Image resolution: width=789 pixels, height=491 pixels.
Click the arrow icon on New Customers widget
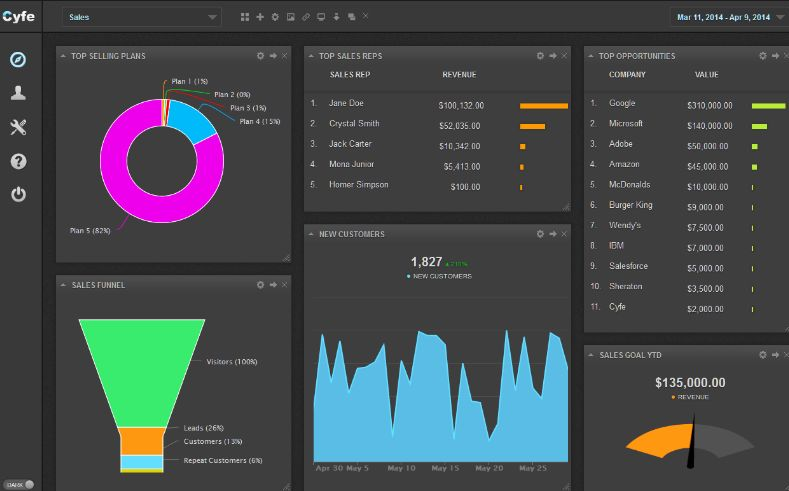[553, 234]
